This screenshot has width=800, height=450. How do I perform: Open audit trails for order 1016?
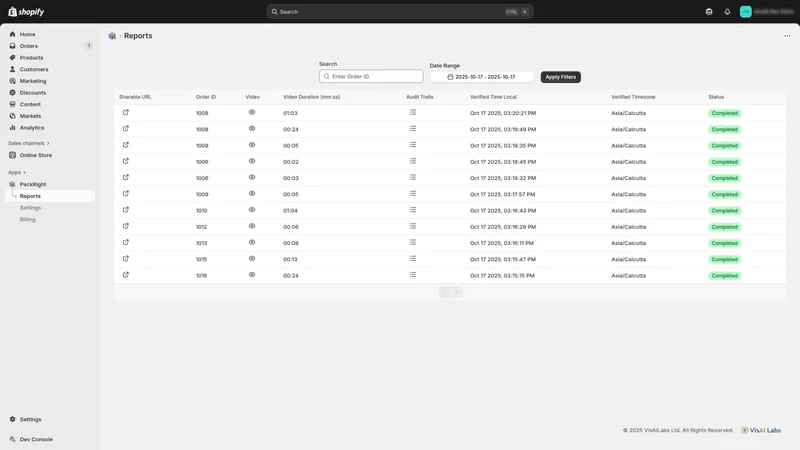[413, 275]
